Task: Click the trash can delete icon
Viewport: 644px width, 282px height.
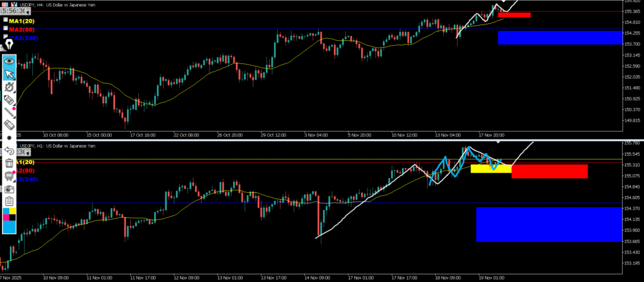Action: (9, 163)
